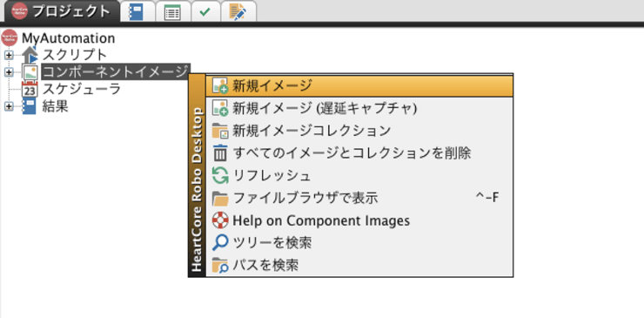This screenshot has width=644, height=318.
Task: Click the image collection folder icon
Action: pyautogui.click(x=220, y=132)
